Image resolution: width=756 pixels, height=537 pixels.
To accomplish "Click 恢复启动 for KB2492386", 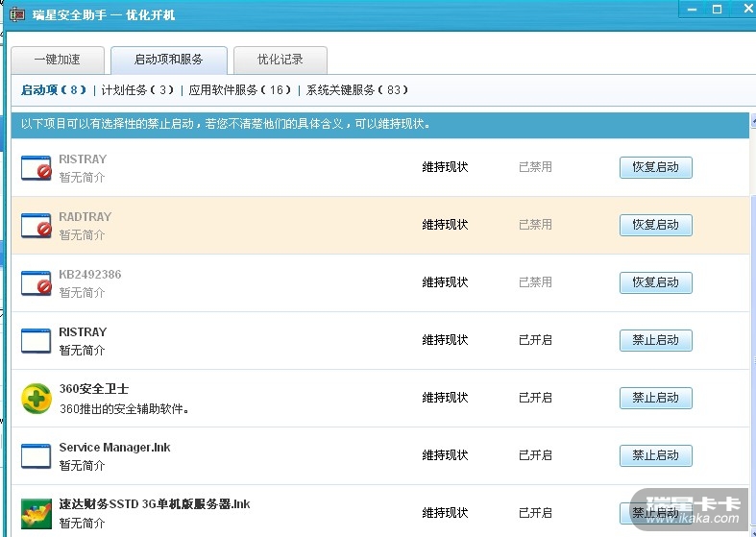I will point(655,282).
